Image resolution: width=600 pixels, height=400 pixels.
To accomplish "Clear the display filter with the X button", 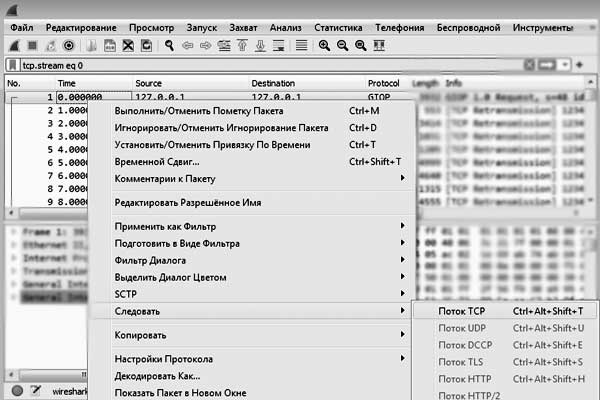I will 529,65.
